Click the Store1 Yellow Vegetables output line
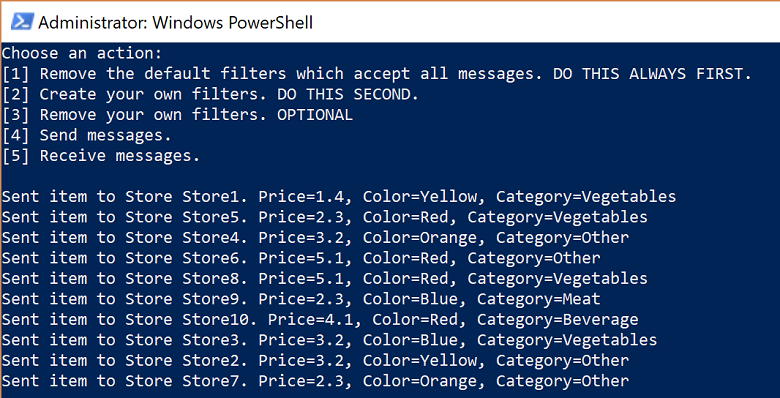Image resolution: width=780 pixels, height=398 pixels. 339,197
